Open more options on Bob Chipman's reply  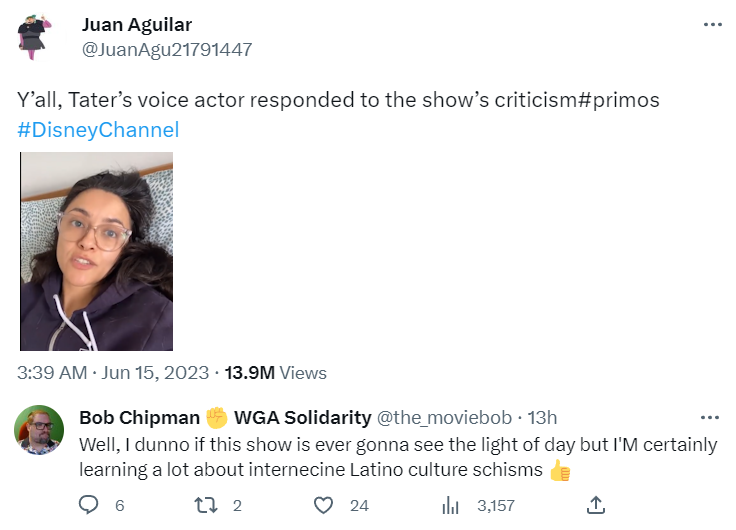[710, 417]
